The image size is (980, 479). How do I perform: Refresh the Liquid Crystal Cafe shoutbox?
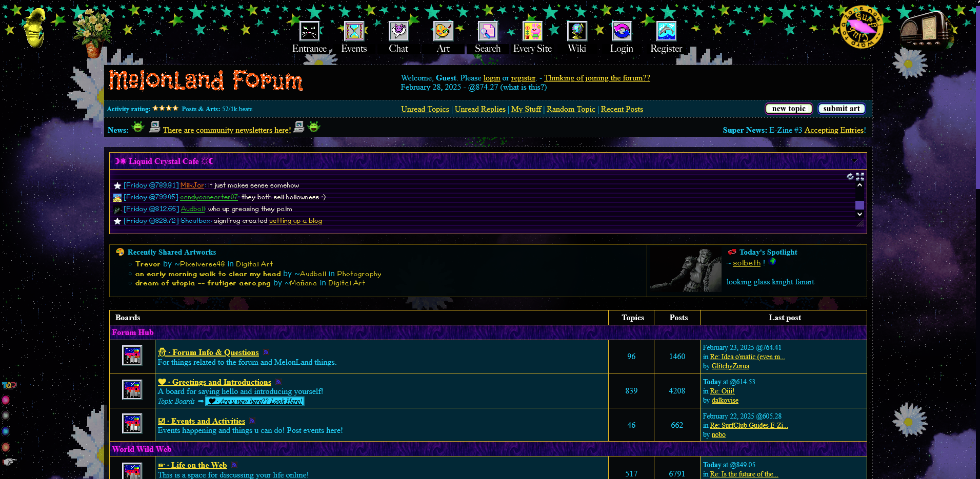tap(850, 177)
